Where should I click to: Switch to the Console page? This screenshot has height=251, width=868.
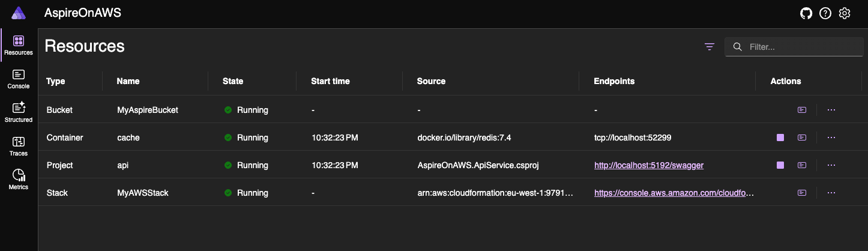click(x=19, y=79)
